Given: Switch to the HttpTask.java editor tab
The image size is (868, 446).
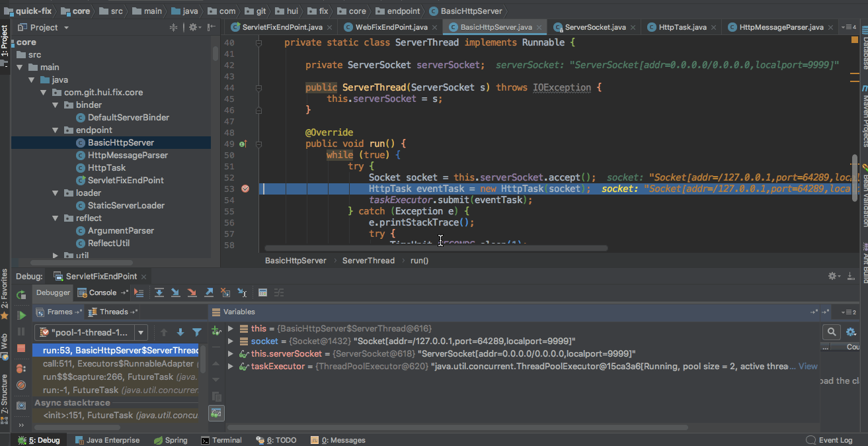Looking at the screenshot, I should pyautogui.click(x=682, y=27).
